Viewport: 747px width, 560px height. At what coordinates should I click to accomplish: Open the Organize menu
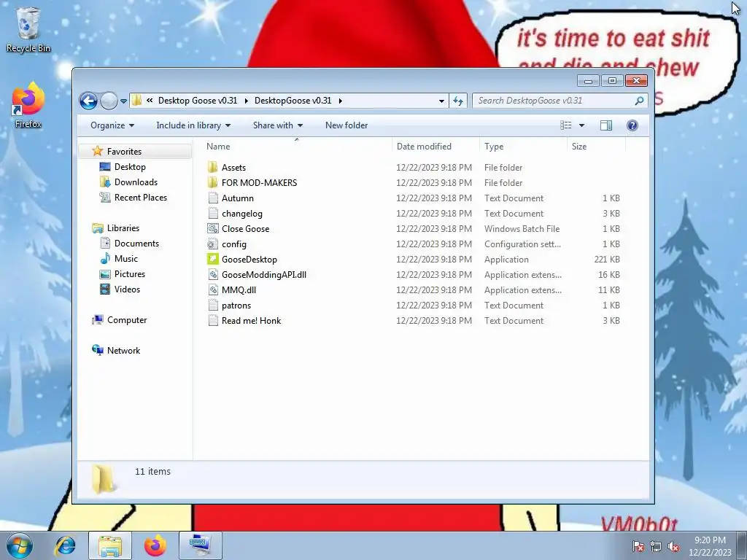(112, 125)
